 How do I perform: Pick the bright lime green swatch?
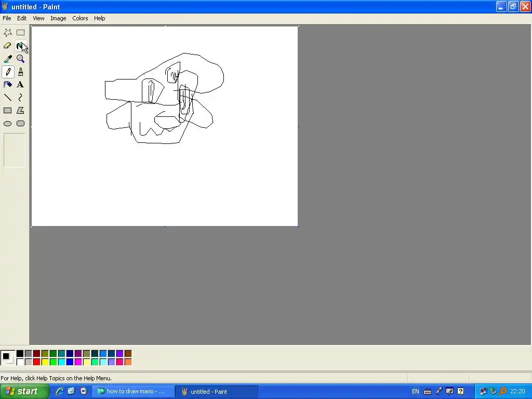click(54, 362)
